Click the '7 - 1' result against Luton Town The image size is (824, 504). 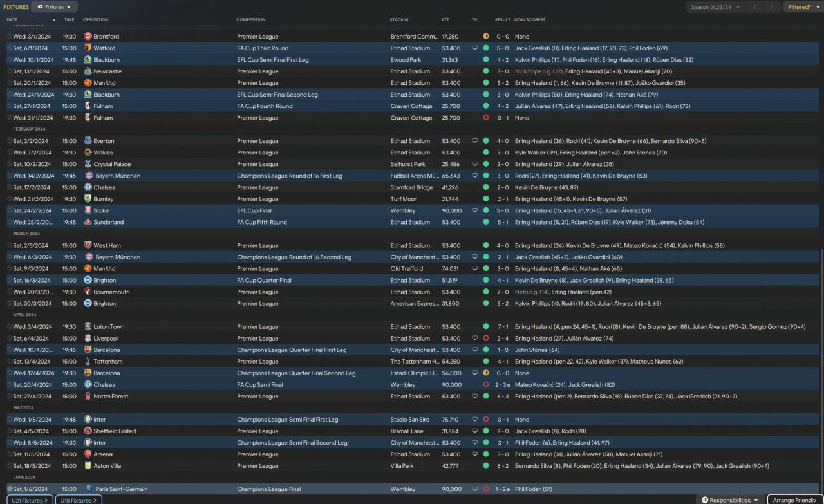coord(503,326)
